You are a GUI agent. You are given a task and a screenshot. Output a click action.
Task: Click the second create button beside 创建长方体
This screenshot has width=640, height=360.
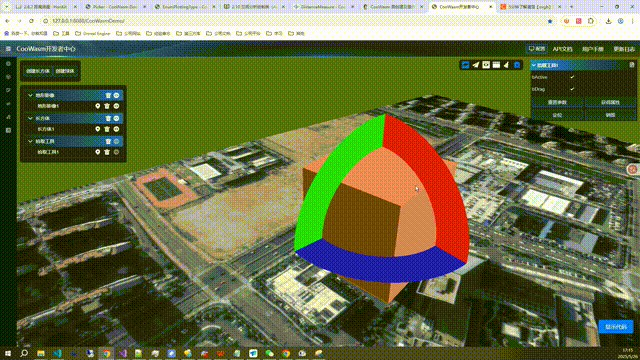pos(65,71)
